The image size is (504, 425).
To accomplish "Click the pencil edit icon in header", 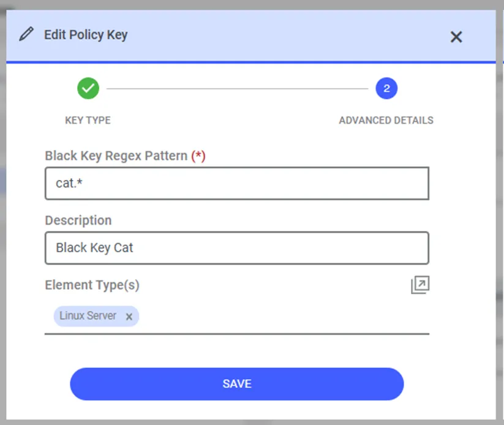I will coord(26,34).
